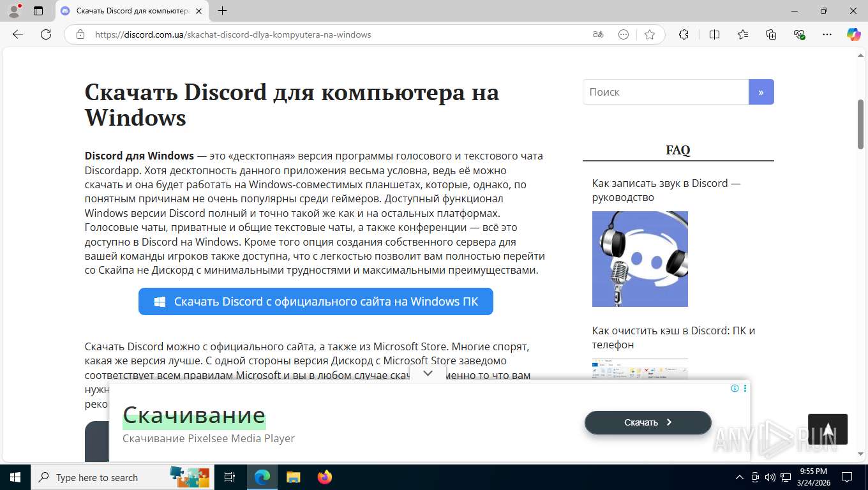Click the page vertical scrollbar thumb
Screen dimensions: 868x490
[860, 124]
